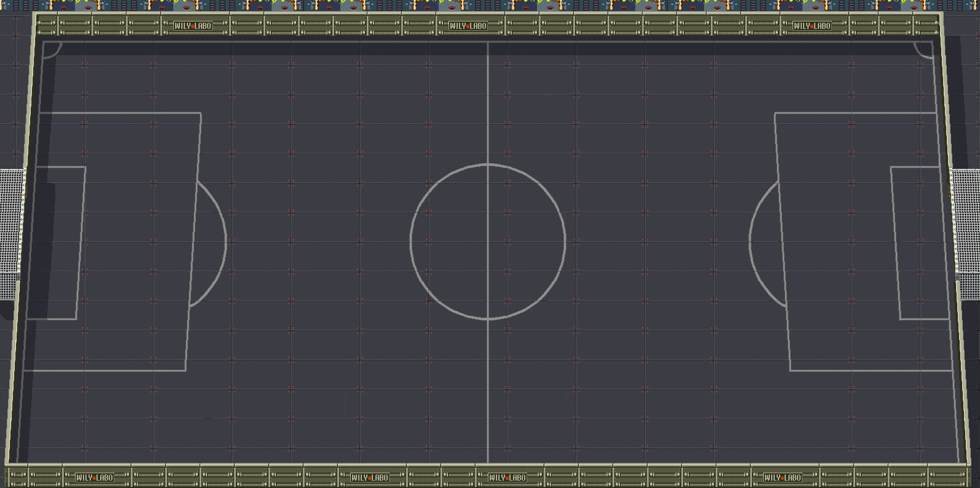Click the left goal net
The width and height of the screenshot is (980, 488).
coord(11,234)
